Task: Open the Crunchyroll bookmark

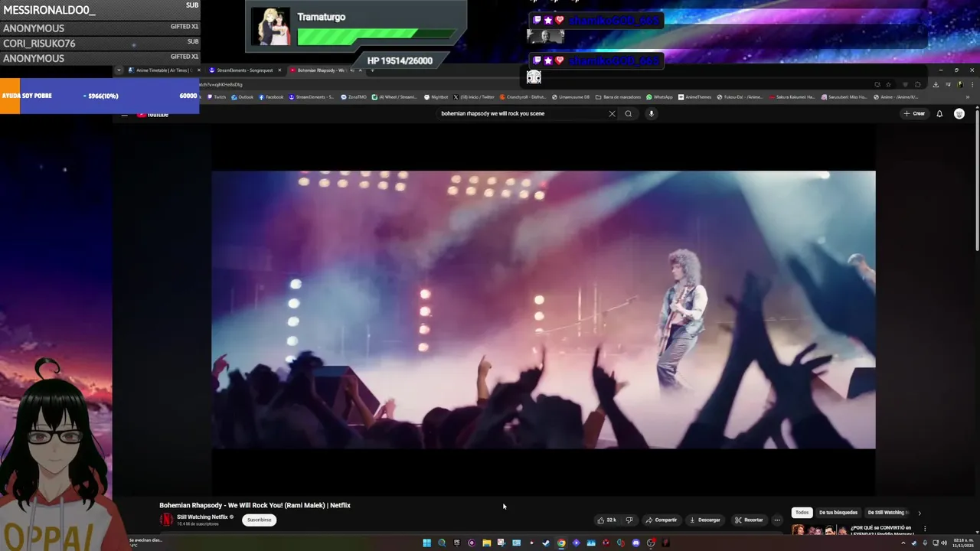Action: 523,97
